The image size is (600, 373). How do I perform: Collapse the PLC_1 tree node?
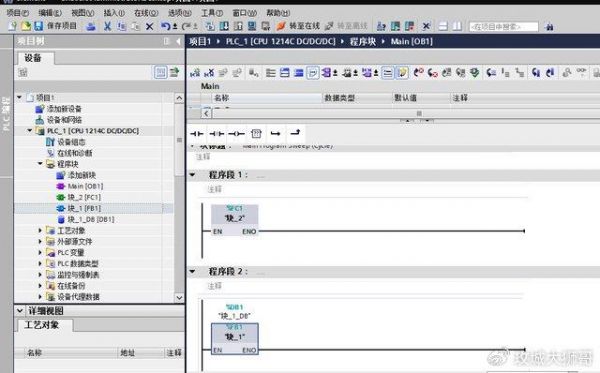coord(30,131)
